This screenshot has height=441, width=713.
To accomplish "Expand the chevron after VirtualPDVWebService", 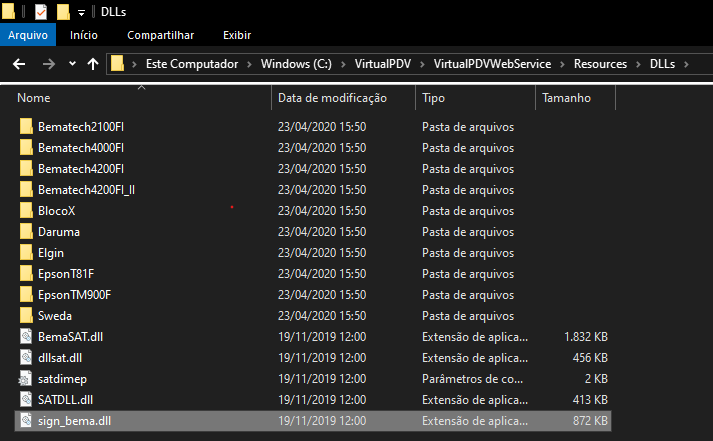I will coord(562,64).
